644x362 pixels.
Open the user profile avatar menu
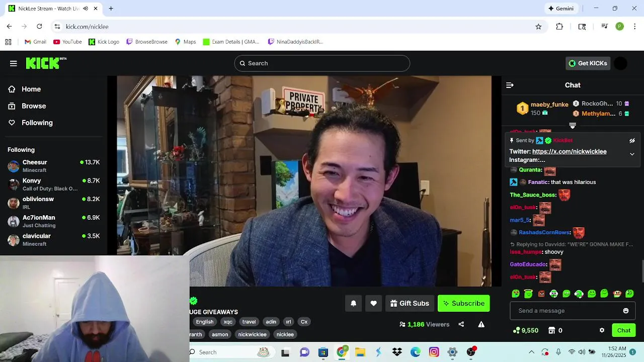click(x=621, y=63)
